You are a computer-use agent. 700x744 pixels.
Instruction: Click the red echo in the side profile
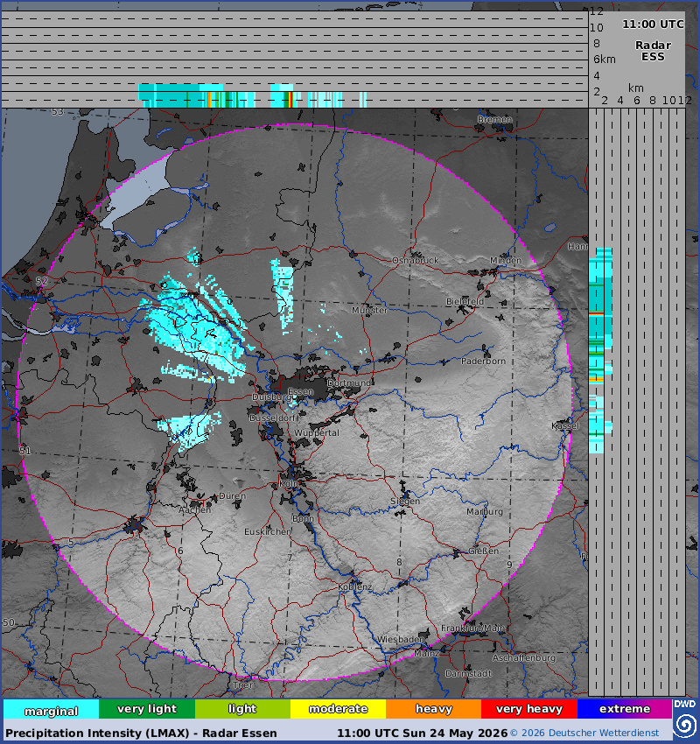click(596, 314)
